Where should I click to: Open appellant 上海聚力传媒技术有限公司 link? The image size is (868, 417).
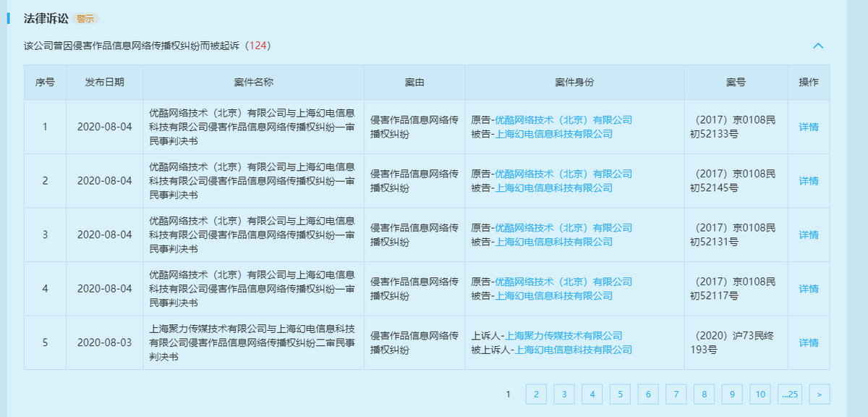click(x=563, y=336)
